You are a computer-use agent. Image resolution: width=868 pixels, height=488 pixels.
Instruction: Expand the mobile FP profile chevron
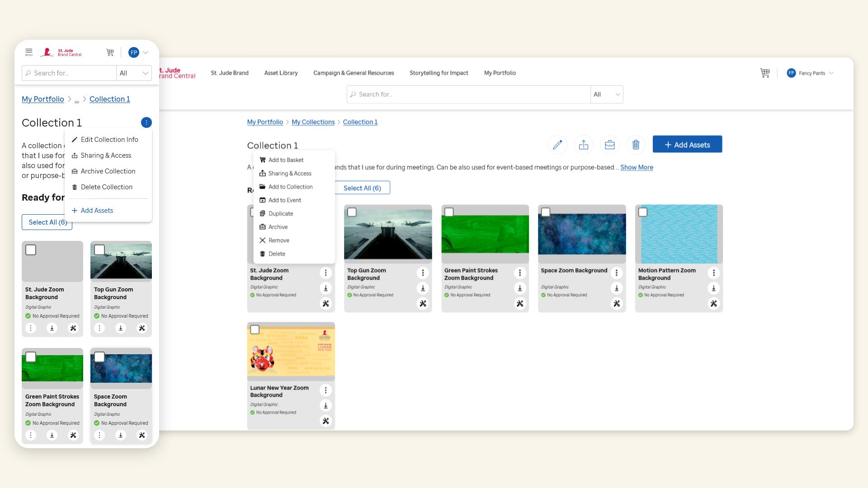click(x=146, y=52)
